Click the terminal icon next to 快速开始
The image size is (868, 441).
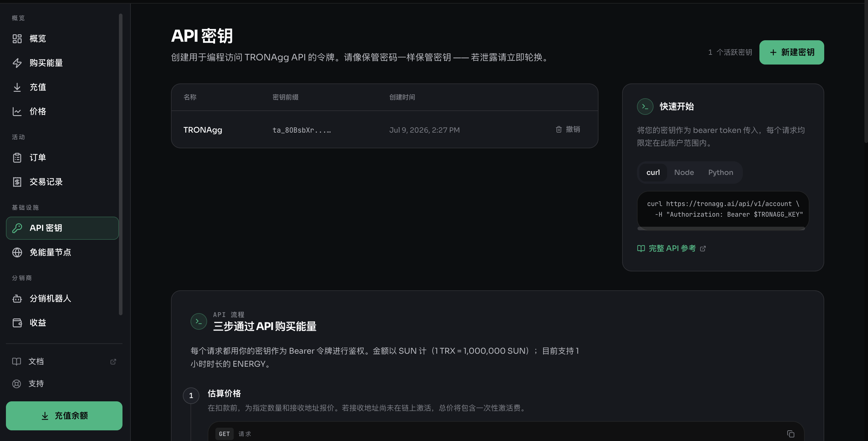(645, 107)
